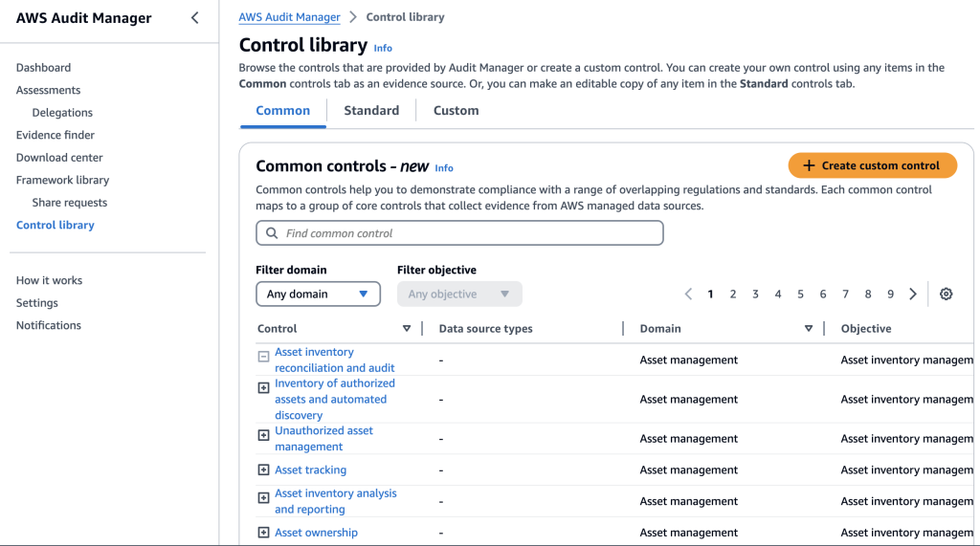Open the Filter objective dropdown
980x546 pixels.
pyautogui.click(x=459, y=294)
